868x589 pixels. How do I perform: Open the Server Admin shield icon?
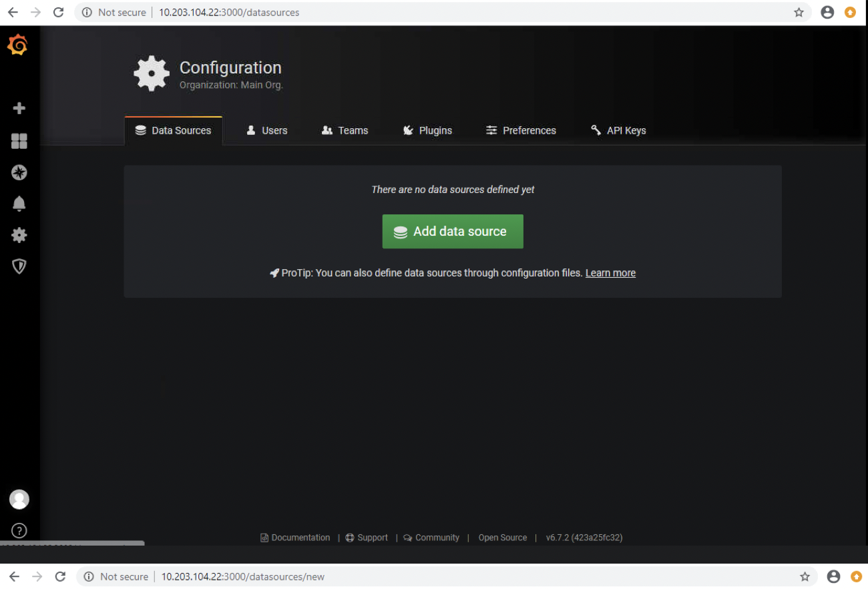pos(19,266)
